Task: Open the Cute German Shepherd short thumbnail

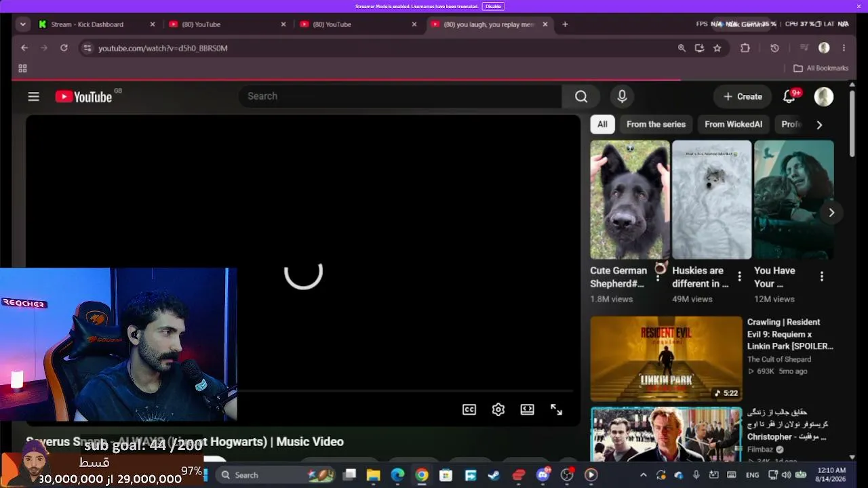Action: (x=629, y=199)
